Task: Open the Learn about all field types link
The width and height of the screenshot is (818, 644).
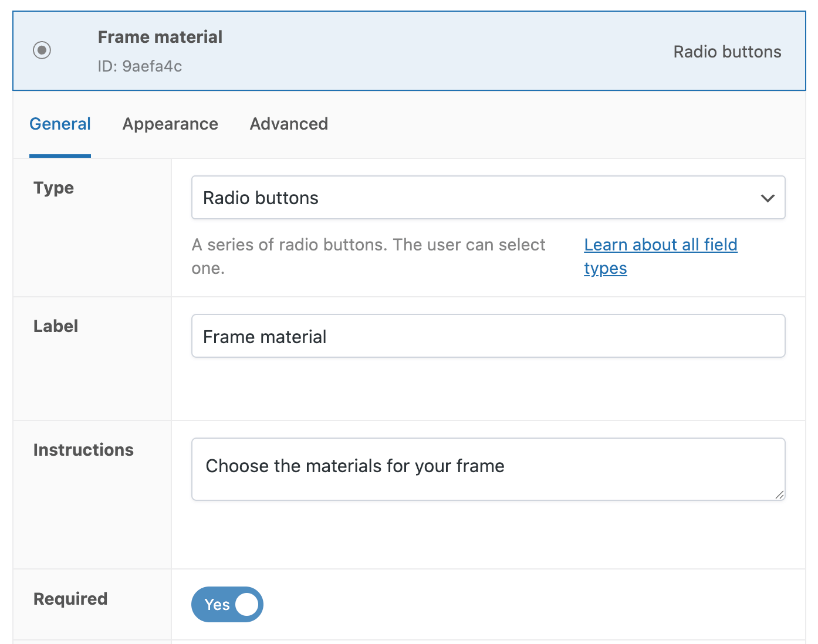Action: (660, 245)
